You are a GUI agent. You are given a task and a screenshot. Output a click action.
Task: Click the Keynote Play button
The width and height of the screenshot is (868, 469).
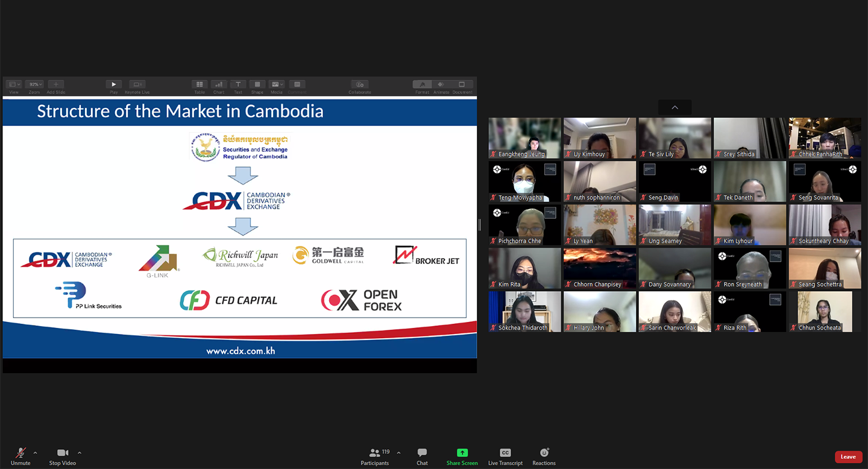pyautogui.click(x=113, y=84)
